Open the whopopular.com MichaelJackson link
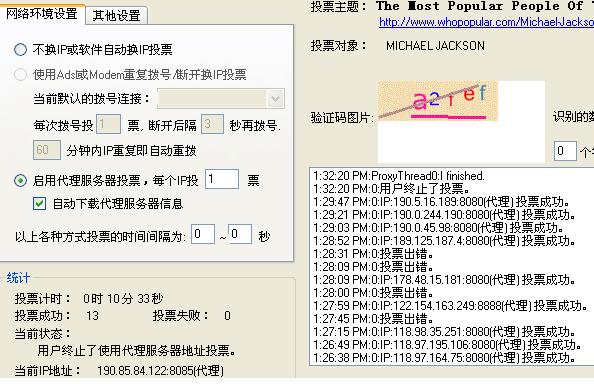The width and height of the screenshot is (594, 384). point(486,22)
